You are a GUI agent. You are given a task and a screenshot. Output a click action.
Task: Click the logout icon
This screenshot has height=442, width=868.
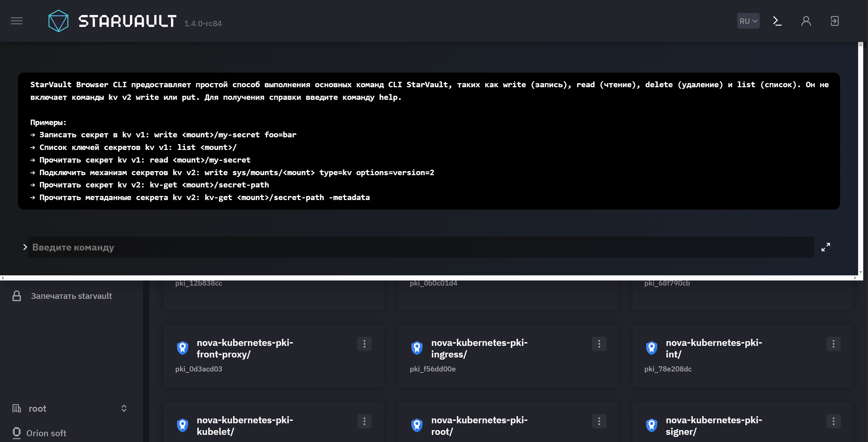[x=834, y=21]
